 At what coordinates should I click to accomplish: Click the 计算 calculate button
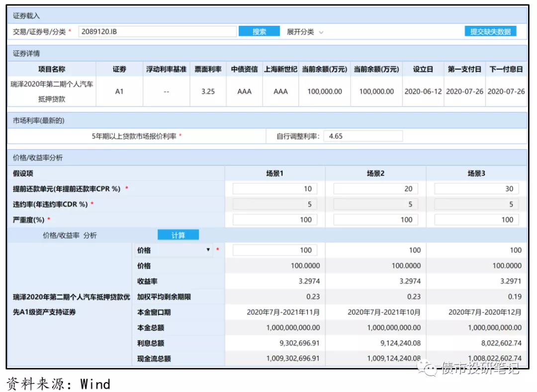coord(178,235)
